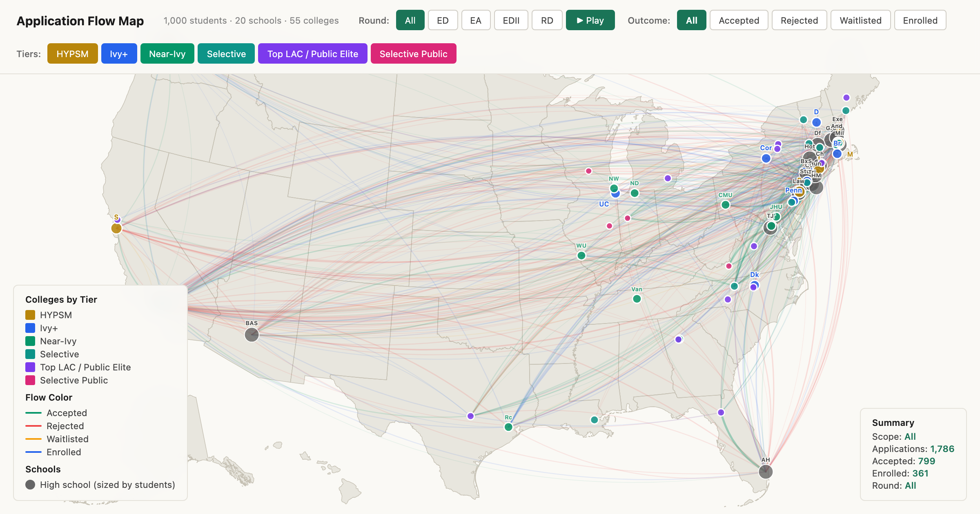This screenshot has width=980, height=514.
Task: Select the CMU college marker
Action: [x=726, y=205]
